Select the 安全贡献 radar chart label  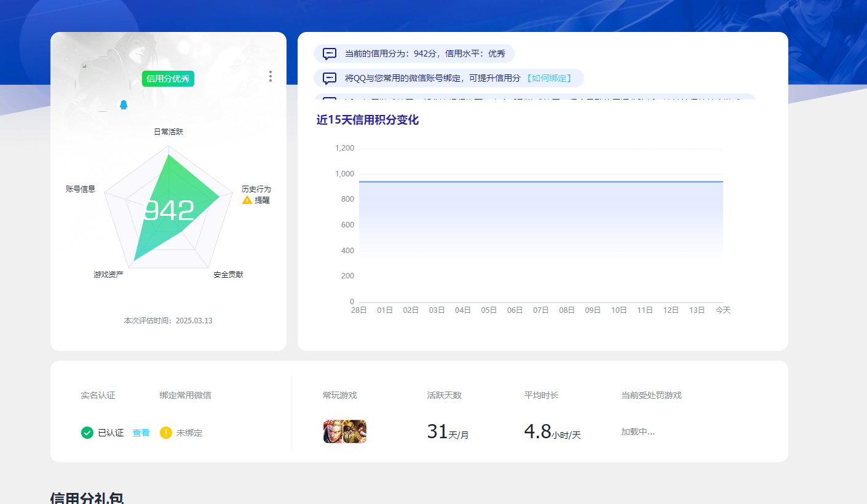(228, 275)
